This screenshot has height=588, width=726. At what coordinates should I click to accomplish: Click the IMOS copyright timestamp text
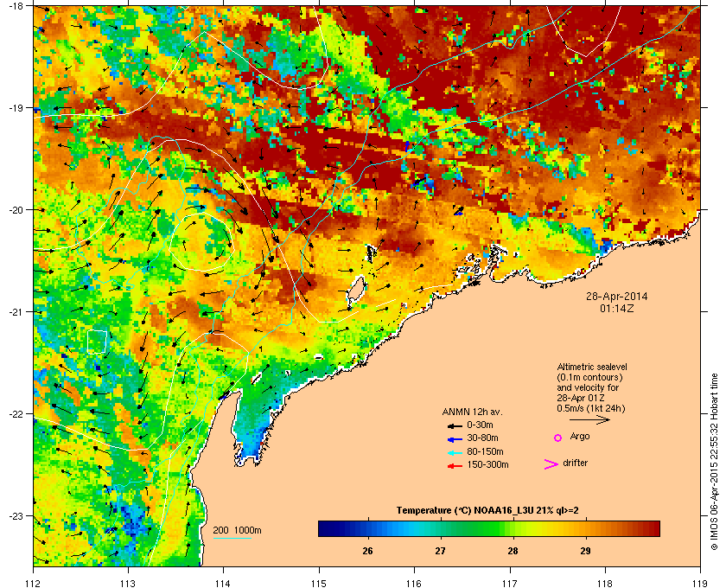click(x=715, y=462)
